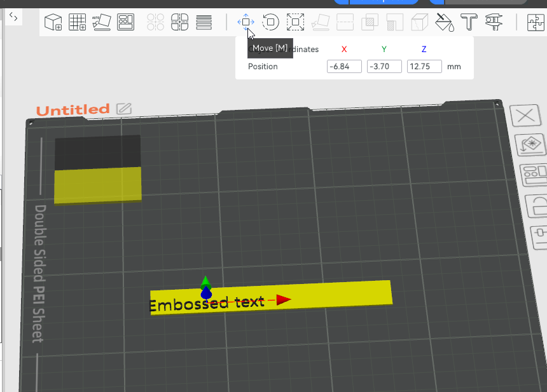This screenshot has width=547, height=392.
Task: Select the Embossed text object
Action: coord(207,304)
